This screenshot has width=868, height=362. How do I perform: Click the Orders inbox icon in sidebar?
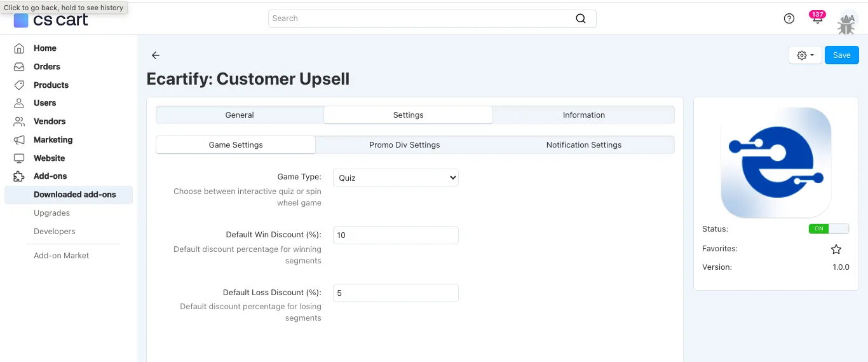click(x=20, y=67)
